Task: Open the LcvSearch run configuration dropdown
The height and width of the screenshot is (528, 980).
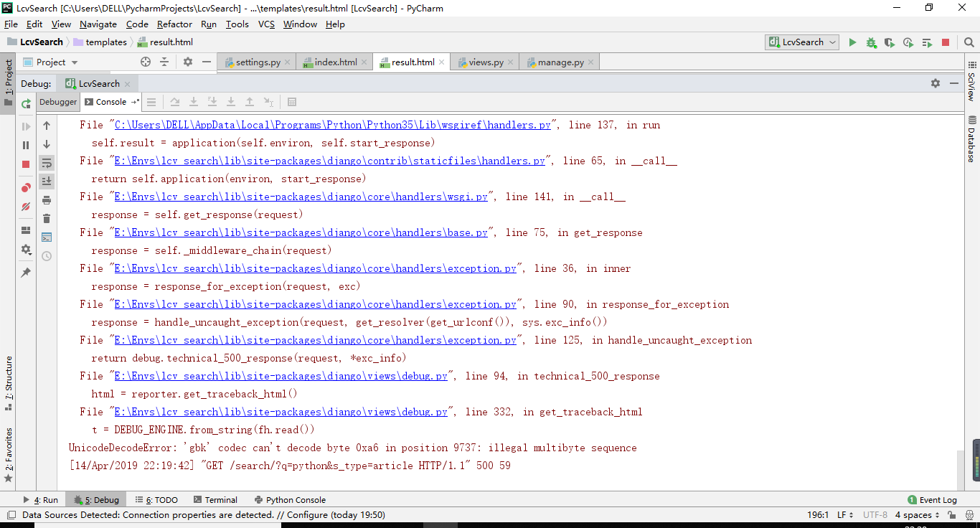Action: pyautogui.click(x=802, y=42)
